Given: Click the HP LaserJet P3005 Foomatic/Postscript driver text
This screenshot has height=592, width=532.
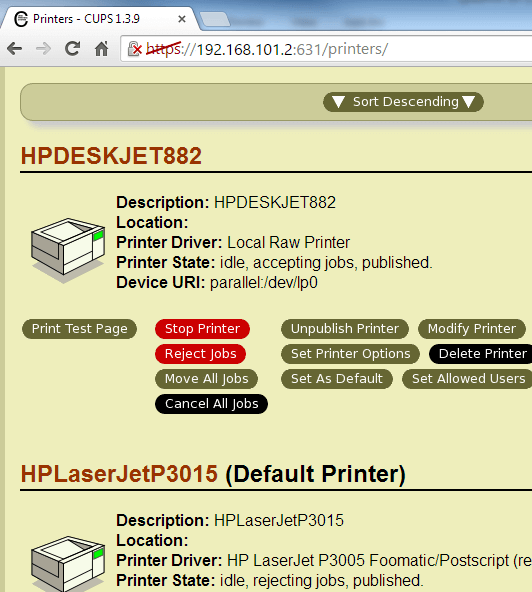Looking at the screenshot, I should (x=379, y=561).
